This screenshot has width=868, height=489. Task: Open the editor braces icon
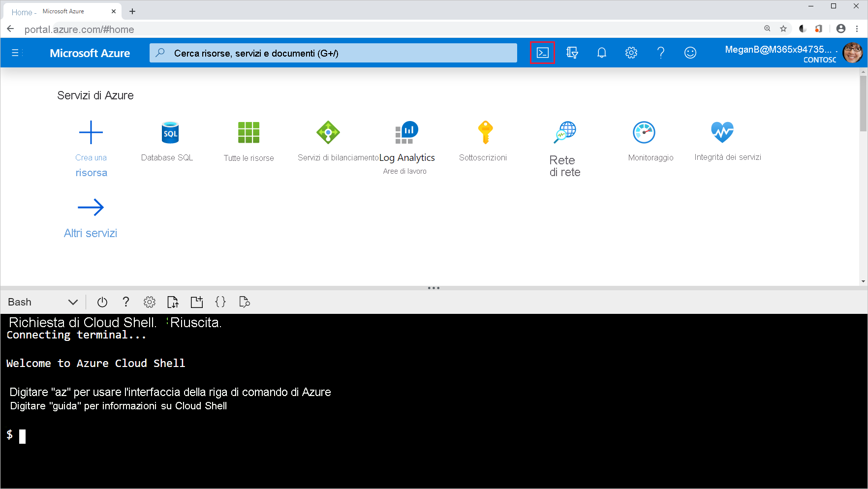[220, 302]
